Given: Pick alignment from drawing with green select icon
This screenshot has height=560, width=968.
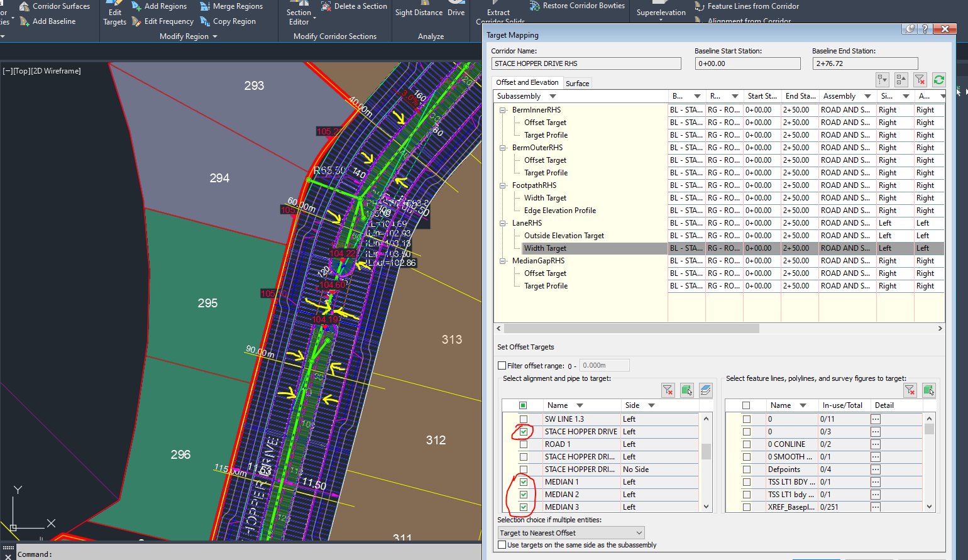Looking at the screenshot, I should tap(686, 390).
